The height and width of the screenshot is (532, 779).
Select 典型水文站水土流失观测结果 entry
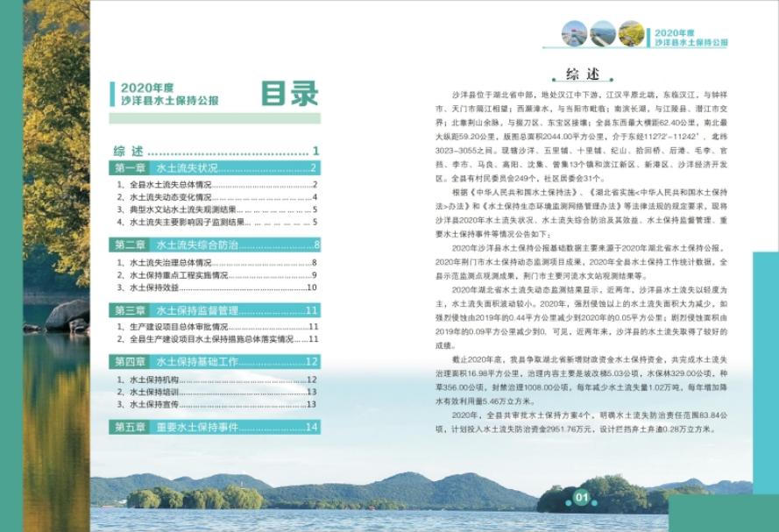point(217,209)
